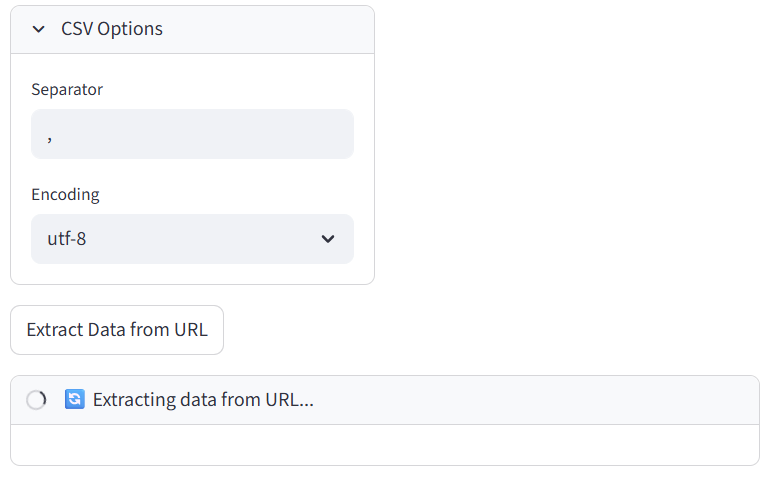Click the Encoding dropdown arrow
This screenshot has height=477, width=768.
click(327, 239)
